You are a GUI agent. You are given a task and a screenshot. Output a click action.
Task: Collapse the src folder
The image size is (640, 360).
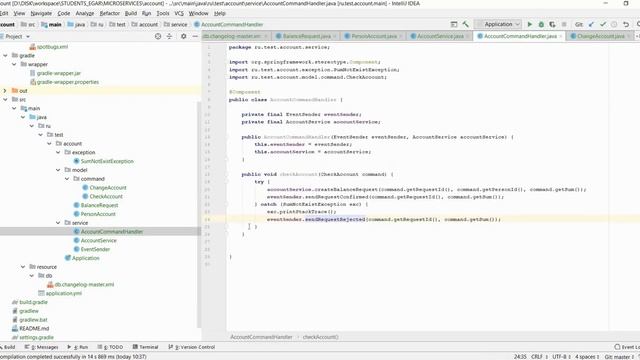coord(5,100)
